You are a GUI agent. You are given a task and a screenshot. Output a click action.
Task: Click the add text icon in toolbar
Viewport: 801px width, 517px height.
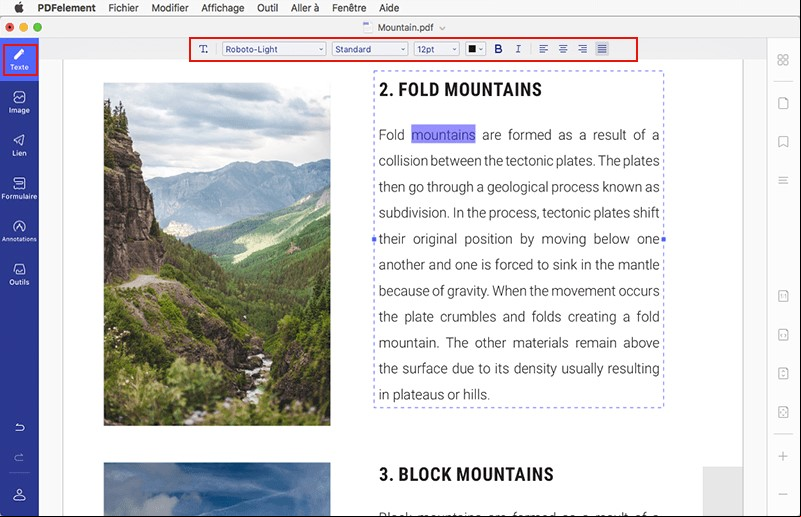[203, 49]
